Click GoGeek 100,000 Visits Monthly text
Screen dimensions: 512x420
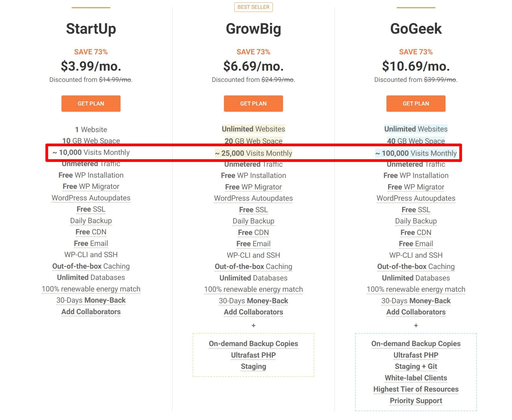click(416, 153)
